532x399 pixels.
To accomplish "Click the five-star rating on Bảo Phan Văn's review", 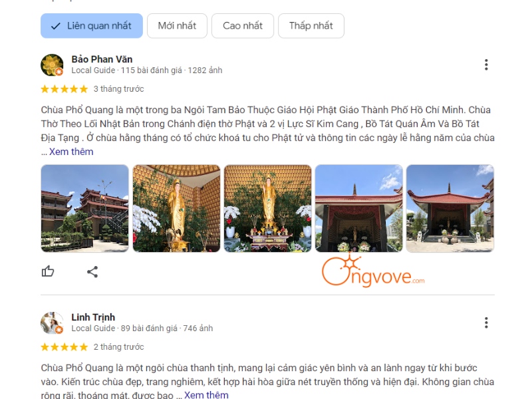I will coord(64,89).
